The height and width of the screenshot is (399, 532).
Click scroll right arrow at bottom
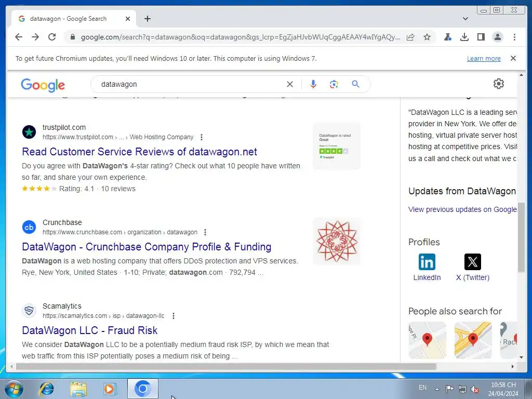pyautogui.click(x=512, y=366)
